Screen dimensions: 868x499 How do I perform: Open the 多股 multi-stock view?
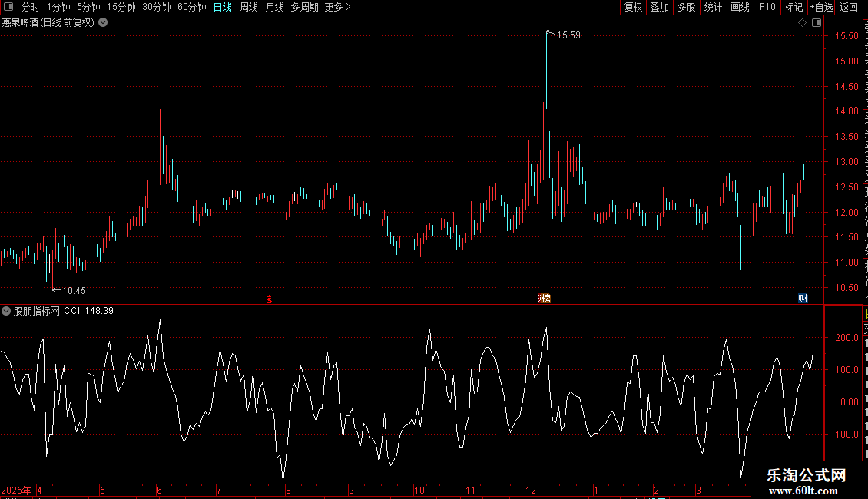(687, 7)
